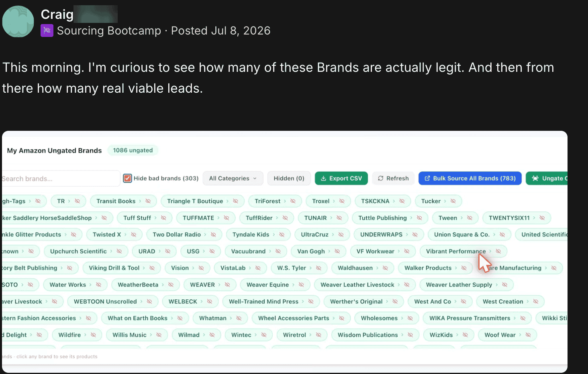Click eye-slash icon for Upchurch Scientific
This screenshot has width=588, height=374.
119,251
